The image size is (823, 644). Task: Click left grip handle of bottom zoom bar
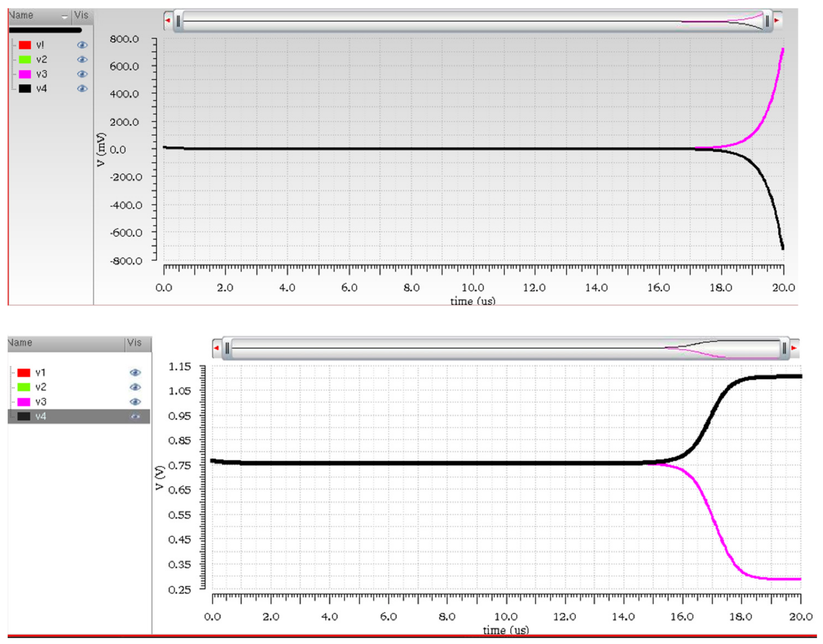227,348
